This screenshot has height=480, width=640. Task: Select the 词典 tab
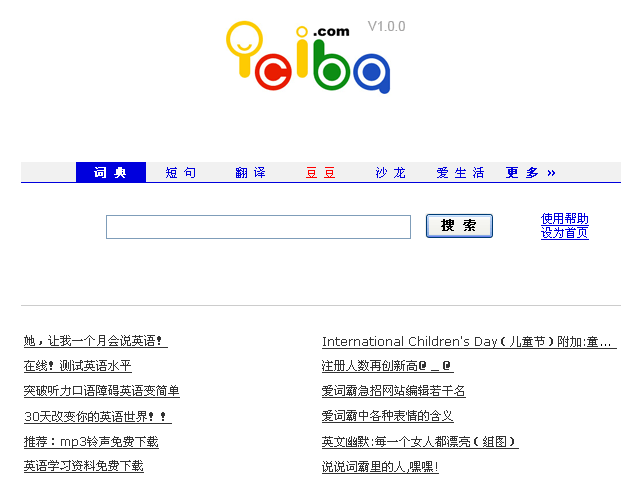tap(111, 172)
